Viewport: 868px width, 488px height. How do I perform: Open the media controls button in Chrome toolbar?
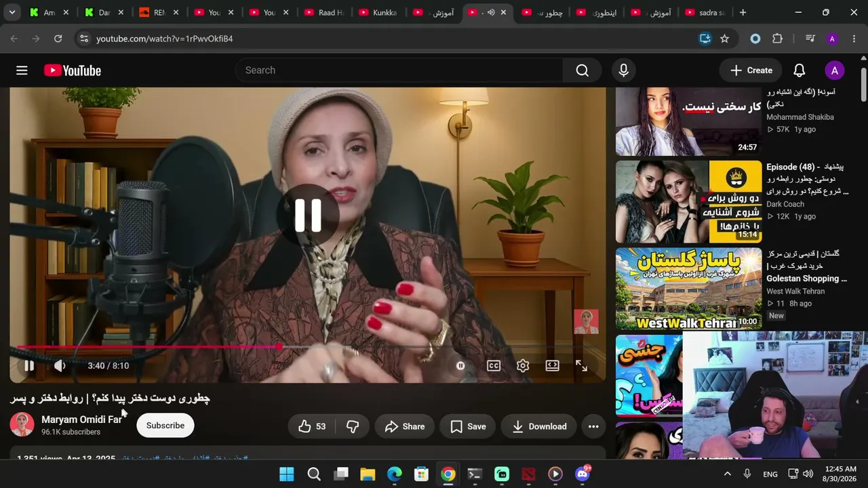click(810, 39)
